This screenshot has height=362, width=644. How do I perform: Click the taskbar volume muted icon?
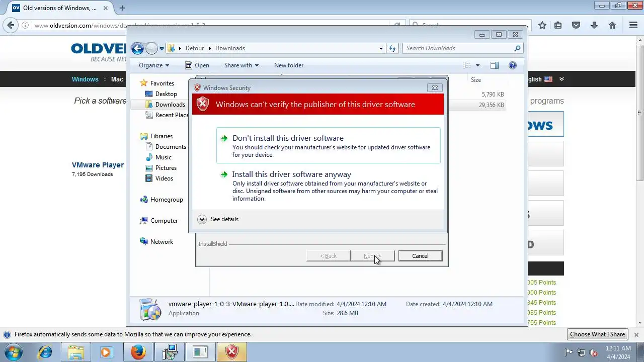point(593,352)
